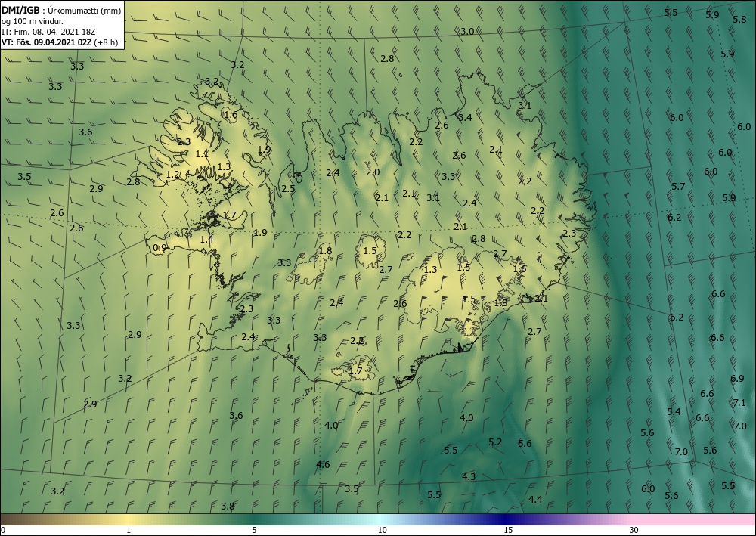Click the 5.2 value label
The height and width of the screenshot is (536, 756).
[495, 442]
